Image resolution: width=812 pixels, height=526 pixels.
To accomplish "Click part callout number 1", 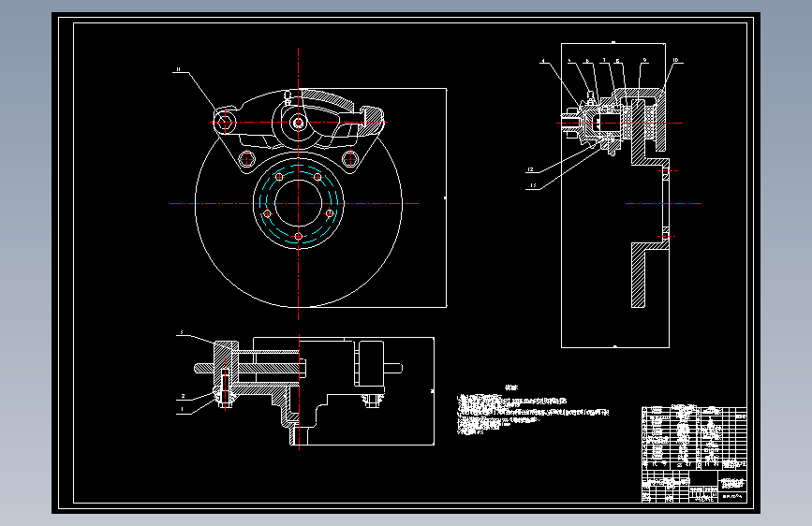I will (183, 409).
